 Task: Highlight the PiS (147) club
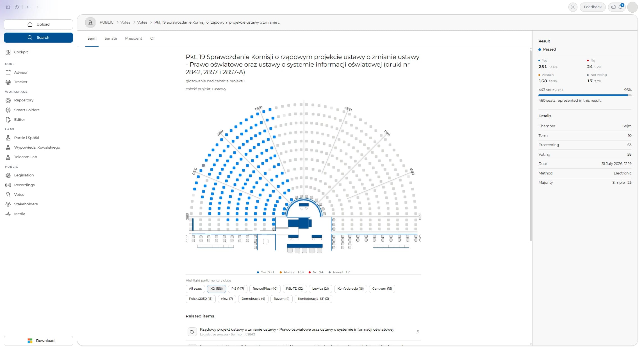(238, 289)
